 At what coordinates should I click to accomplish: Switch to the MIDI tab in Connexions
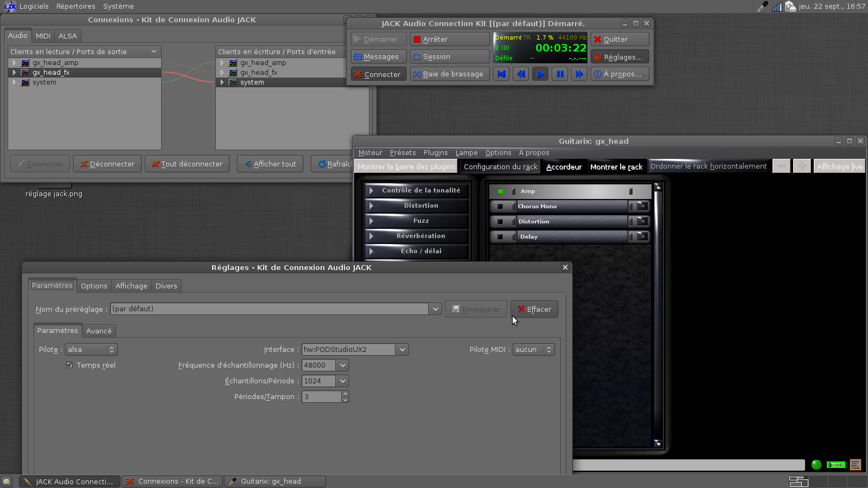tap(43, 36)
